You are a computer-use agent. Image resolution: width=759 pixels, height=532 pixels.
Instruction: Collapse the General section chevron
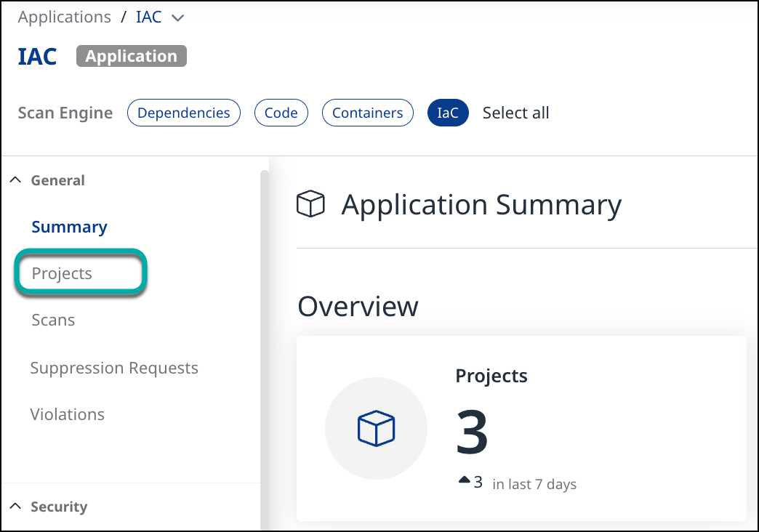tap(15, 180)
